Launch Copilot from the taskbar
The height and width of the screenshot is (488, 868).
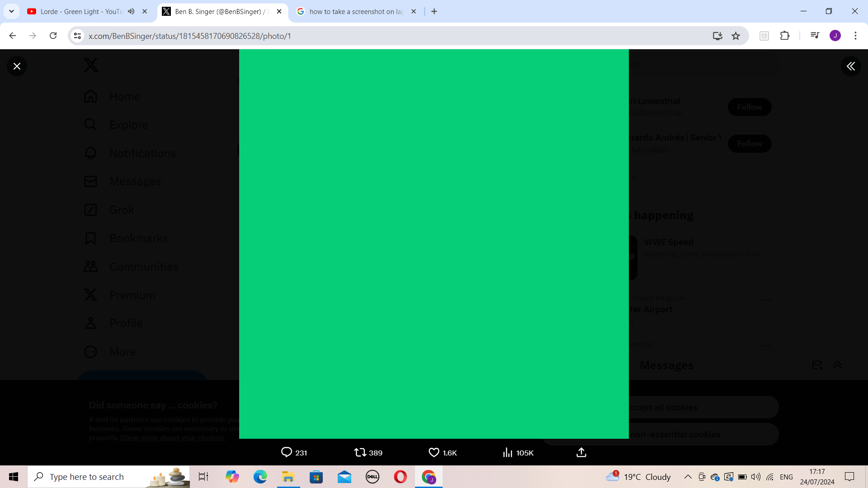point(232,477)
